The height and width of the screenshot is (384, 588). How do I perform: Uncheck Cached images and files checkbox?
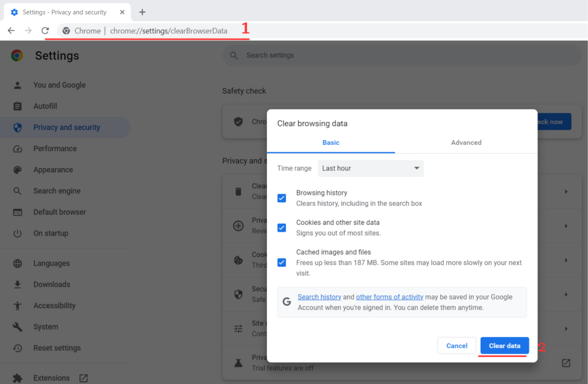click(x=281, y=262)
